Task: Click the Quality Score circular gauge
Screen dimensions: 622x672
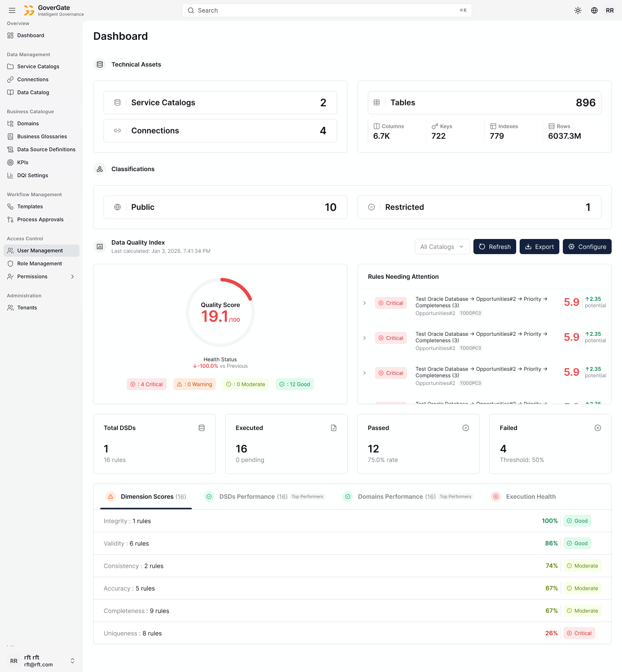Action: click(x=220, y=312)
